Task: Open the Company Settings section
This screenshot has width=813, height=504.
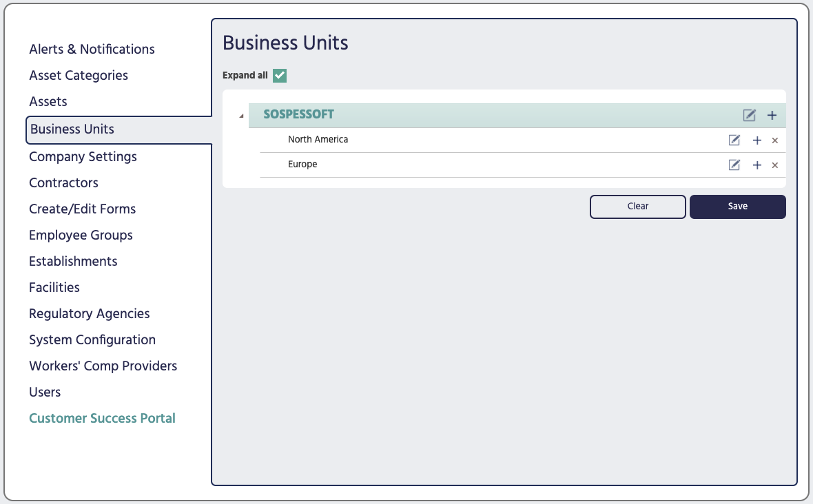Action: (x=83, y=156)
